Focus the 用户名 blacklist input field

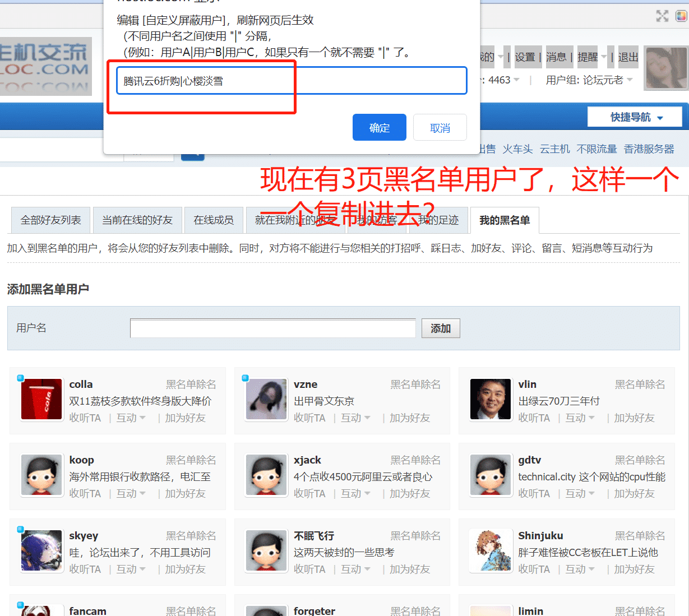[272, 328]
